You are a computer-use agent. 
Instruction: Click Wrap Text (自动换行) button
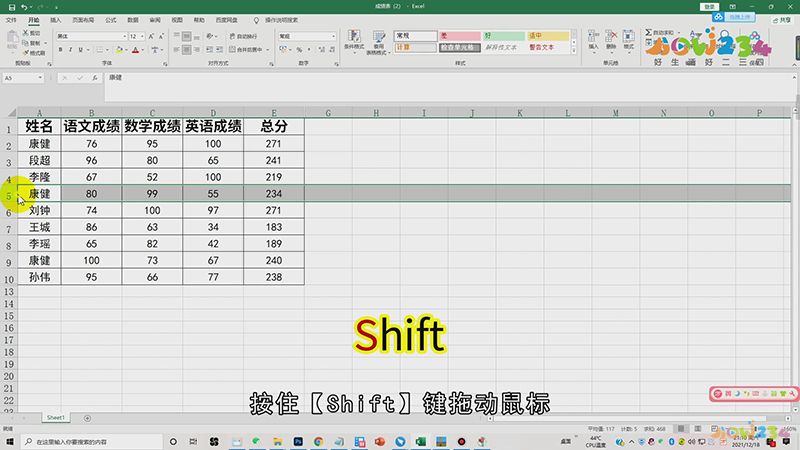pos(244,36)
